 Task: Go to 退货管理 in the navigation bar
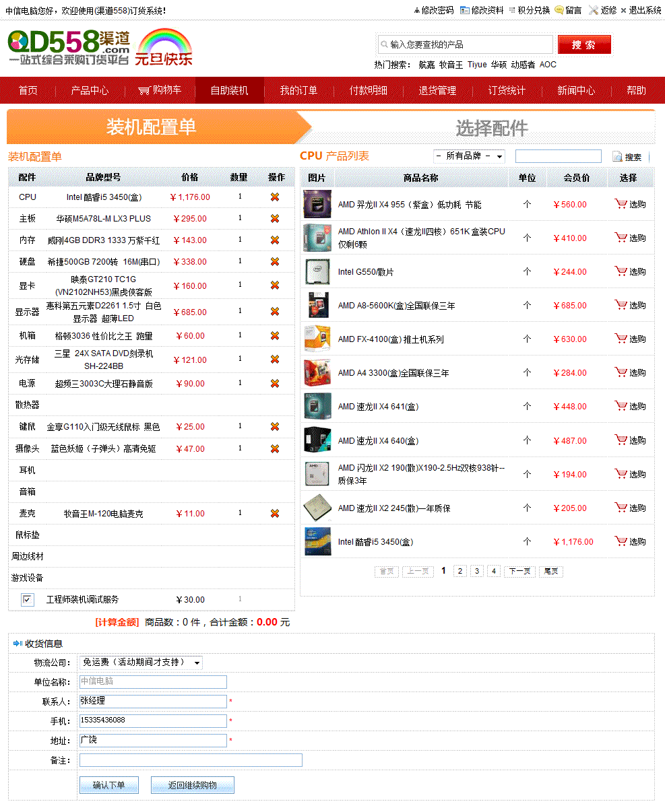(437, 90)
